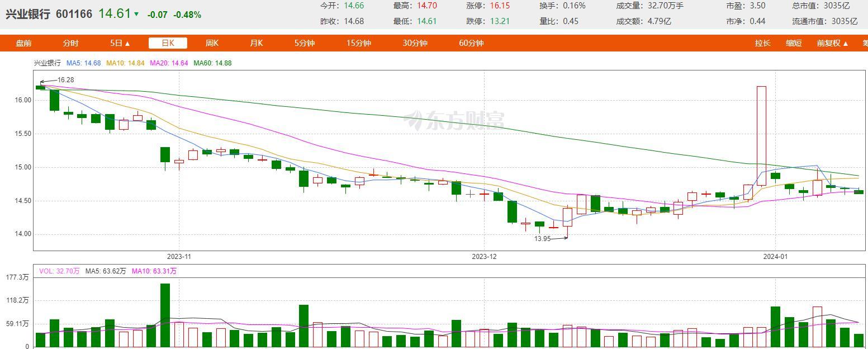The width and height of the screenshot is (868, 349).
Task: Click the 市盈 value 3.50
Action: pyautogui.click(x=757, y=6)
